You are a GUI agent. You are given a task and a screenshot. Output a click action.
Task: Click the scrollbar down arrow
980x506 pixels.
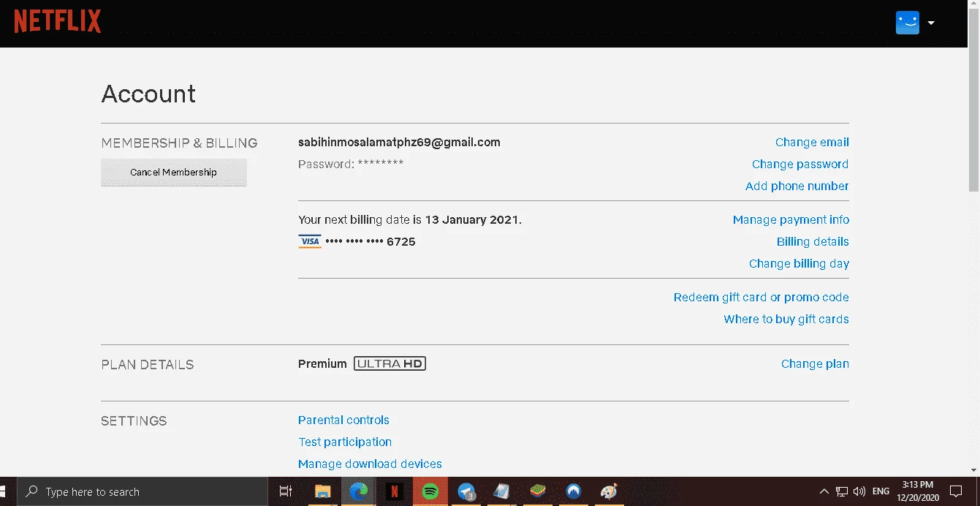[x=973, y=471]
